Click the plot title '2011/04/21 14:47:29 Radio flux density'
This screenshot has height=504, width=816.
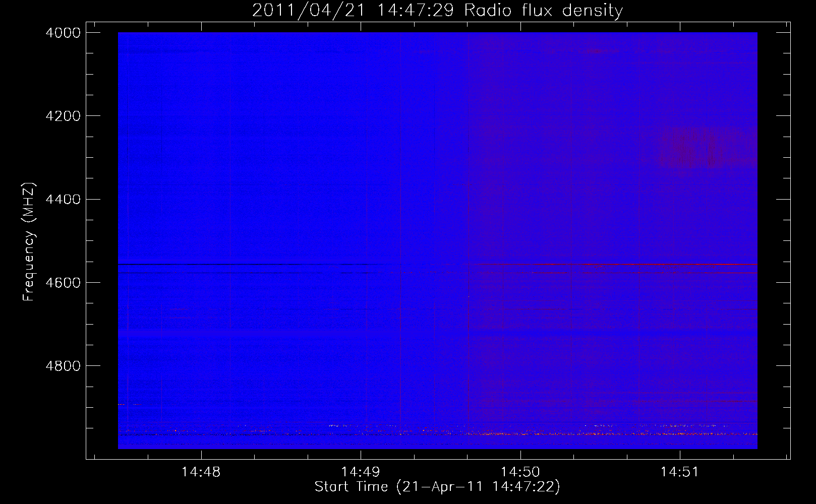pyautogui.click(x=437, y=10)
